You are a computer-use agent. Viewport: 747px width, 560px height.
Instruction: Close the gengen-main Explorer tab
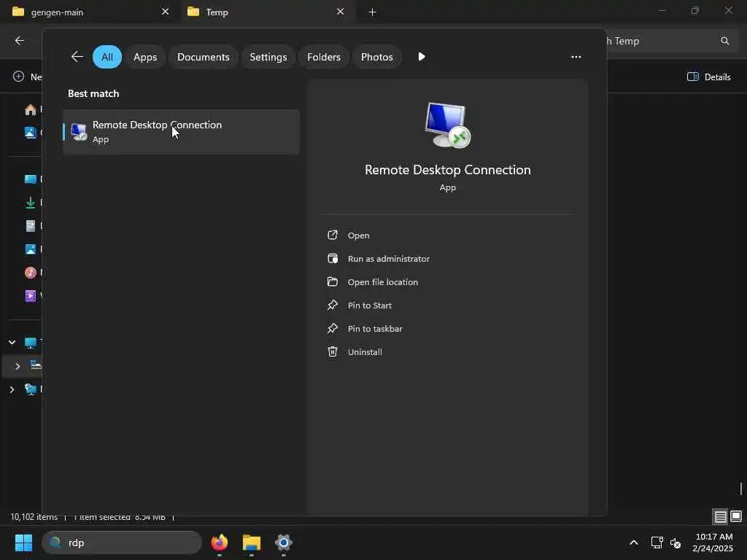(165, 12)
